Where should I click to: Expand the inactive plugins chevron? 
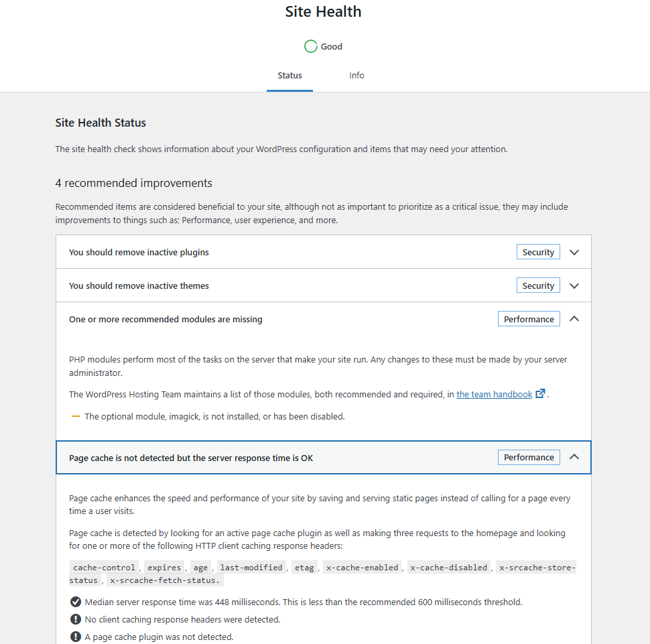[x=574, y=253]
